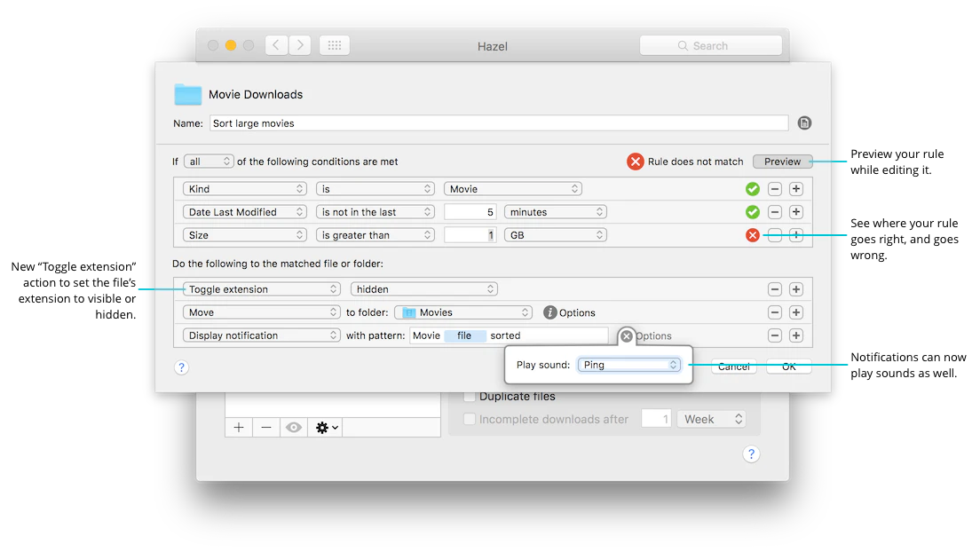Open the 'is greater than' dropdown
The image size is (980, 552).
(x=375, y=235)
